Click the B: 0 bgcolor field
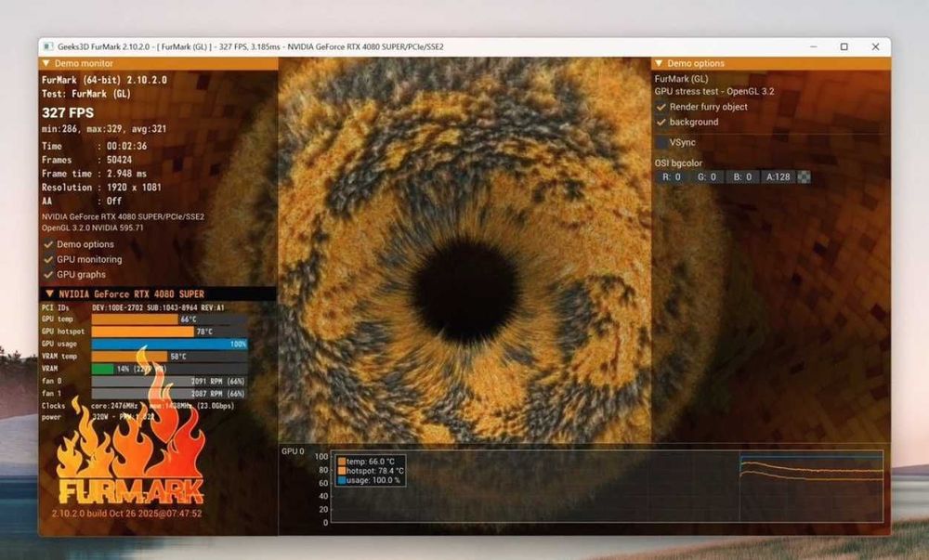The width and height of the screenshot is (929, 560). click(742, 177)
